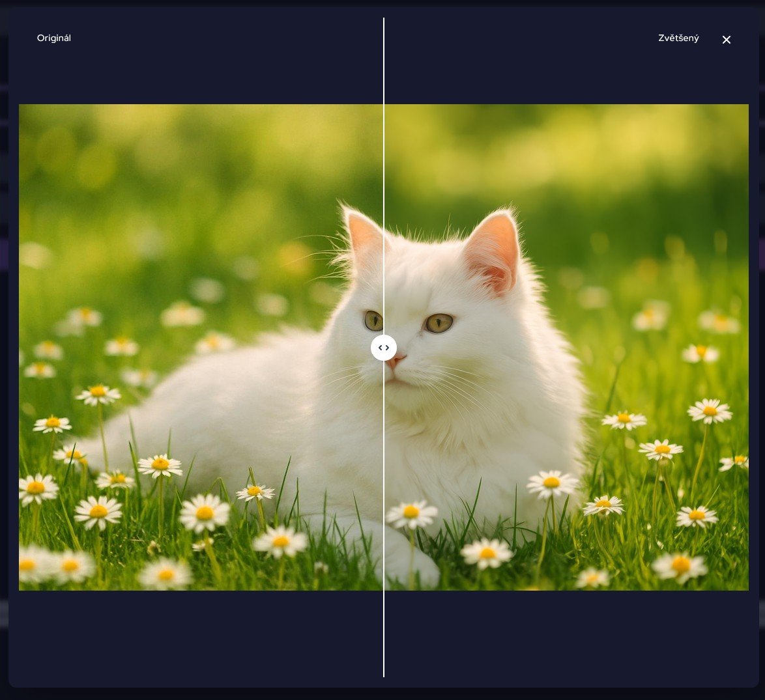Click the cat's eye on the enlarged side

pos(439,322)
